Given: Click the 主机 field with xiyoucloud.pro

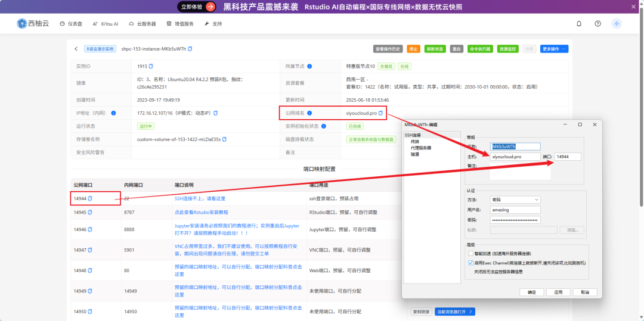Looking at the screenshot, I should click(x=515, y=157).
